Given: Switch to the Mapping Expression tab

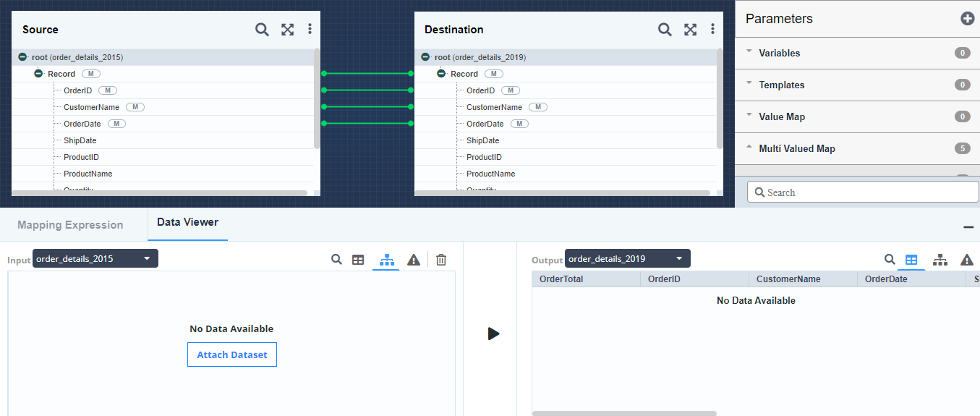Looking at the screenshot, I should (x=70, y=225).
